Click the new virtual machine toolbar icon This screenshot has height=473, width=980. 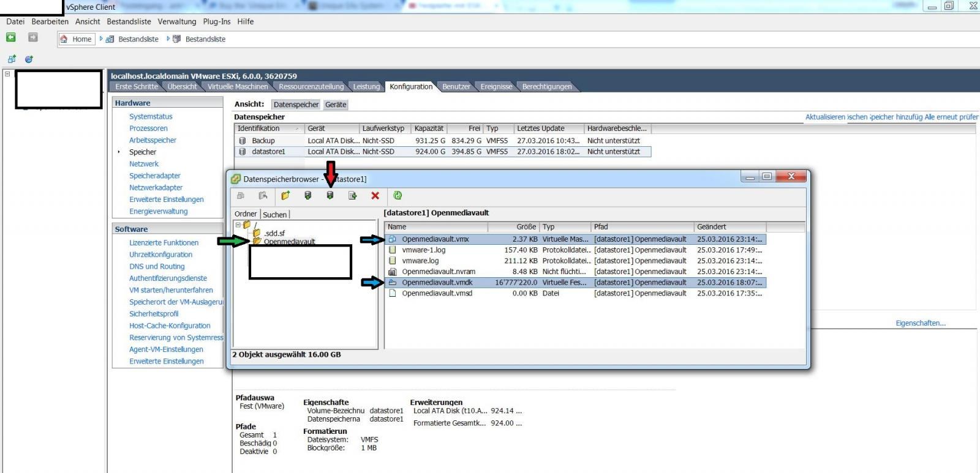(x=12, y=59)
